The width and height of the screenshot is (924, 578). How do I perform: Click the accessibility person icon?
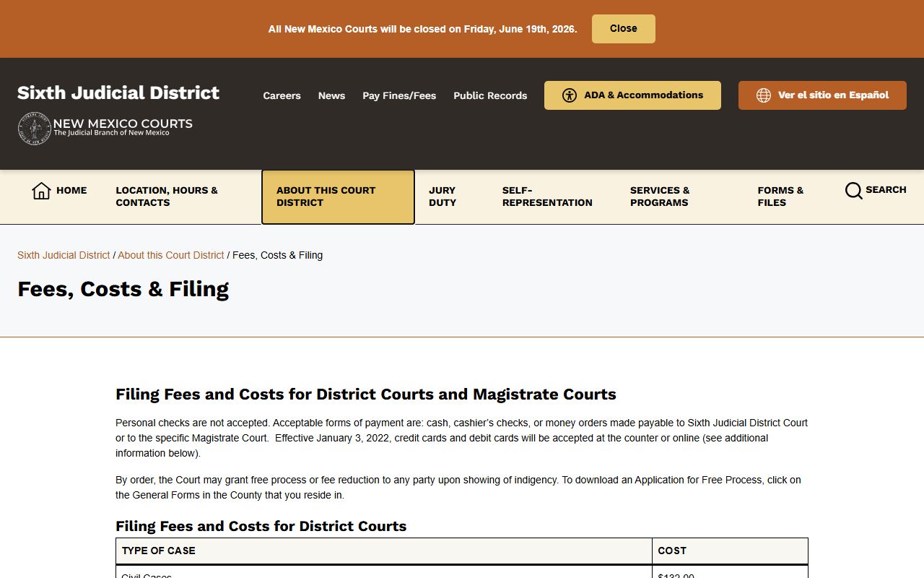(570, 95)
